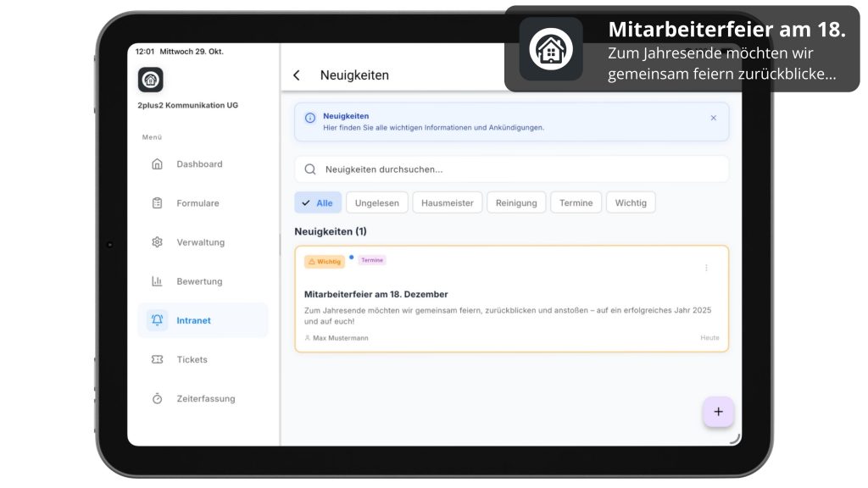Dismiss the Neuigkeiten info banner
The height and width of the screenshot is (488, 868).
pos(713,118)
